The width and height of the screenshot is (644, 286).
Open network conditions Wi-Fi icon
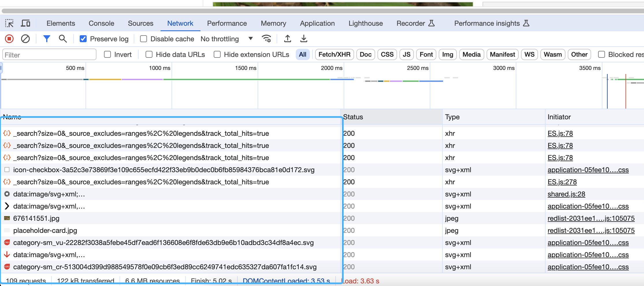coord(266,39)
